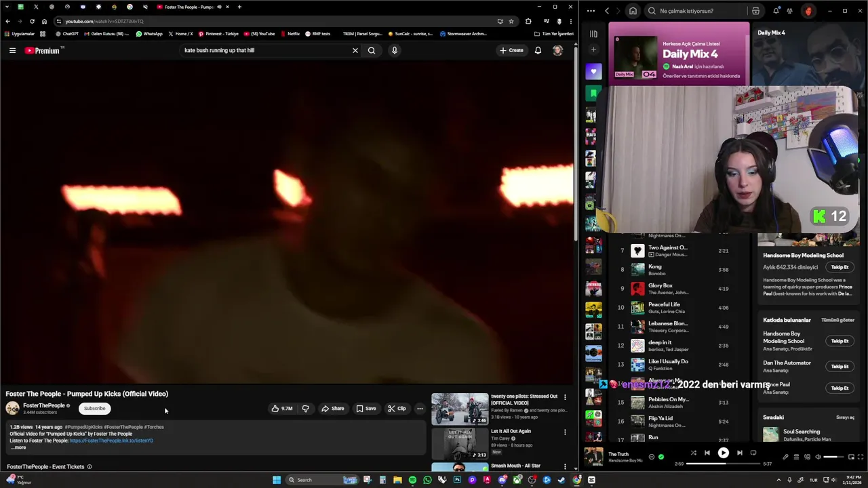Open Spotify profile avatar menu
This screenshot has height=488, width=868.
(808, 11)
